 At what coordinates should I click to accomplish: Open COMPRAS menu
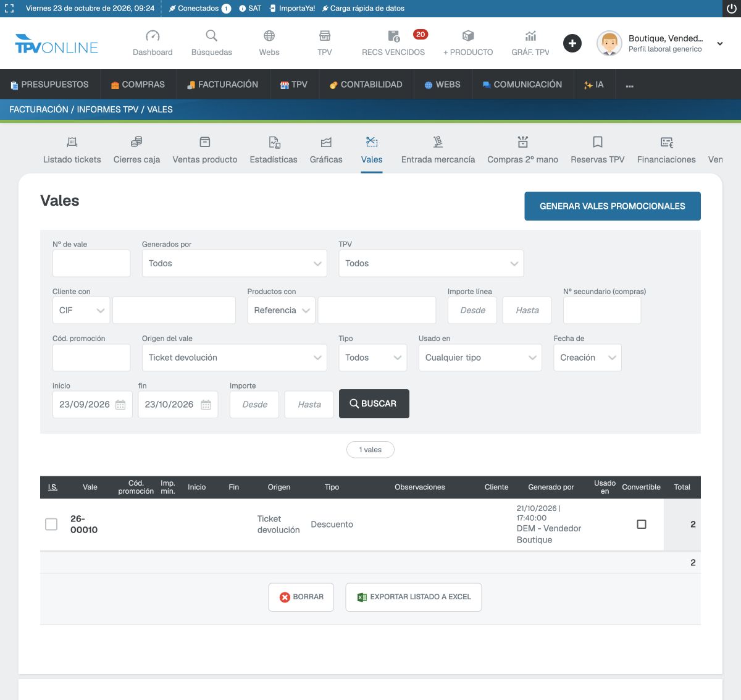[x=138, y=85]
